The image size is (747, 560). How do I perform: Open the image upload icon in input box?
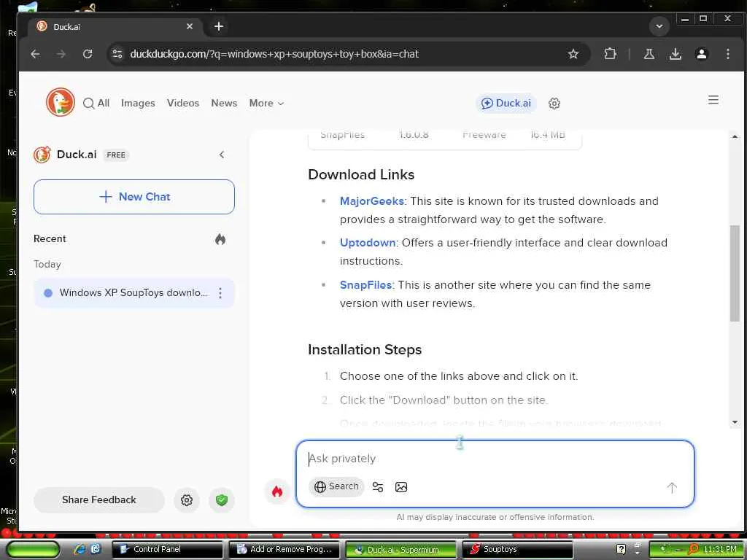[x=401, y=487]
